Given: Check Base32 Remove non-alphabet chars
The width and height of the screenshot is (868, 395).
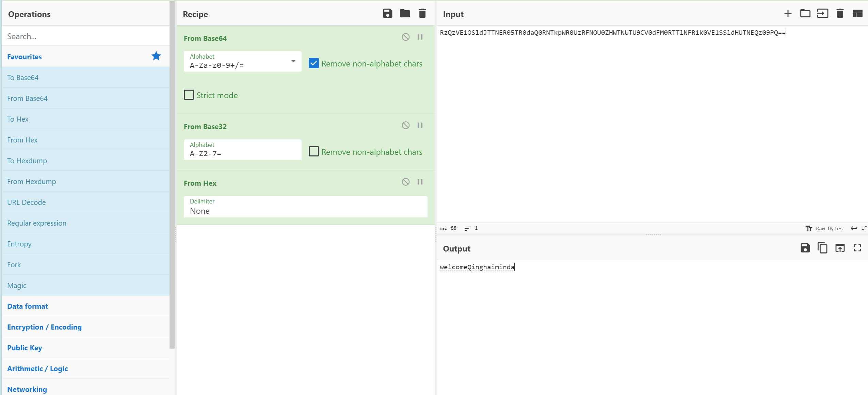Looking at the screenshot, I should tap(314, 151).
